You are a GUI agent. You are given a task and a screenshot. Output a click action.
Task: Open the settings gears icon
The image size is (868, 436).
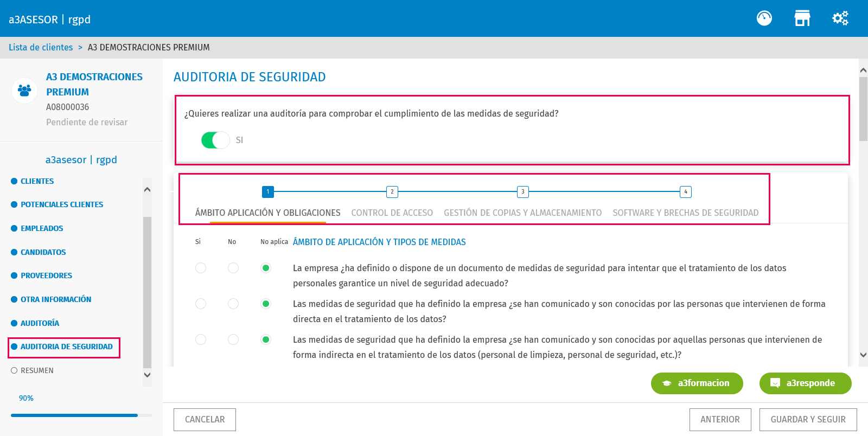pos(840,18)
